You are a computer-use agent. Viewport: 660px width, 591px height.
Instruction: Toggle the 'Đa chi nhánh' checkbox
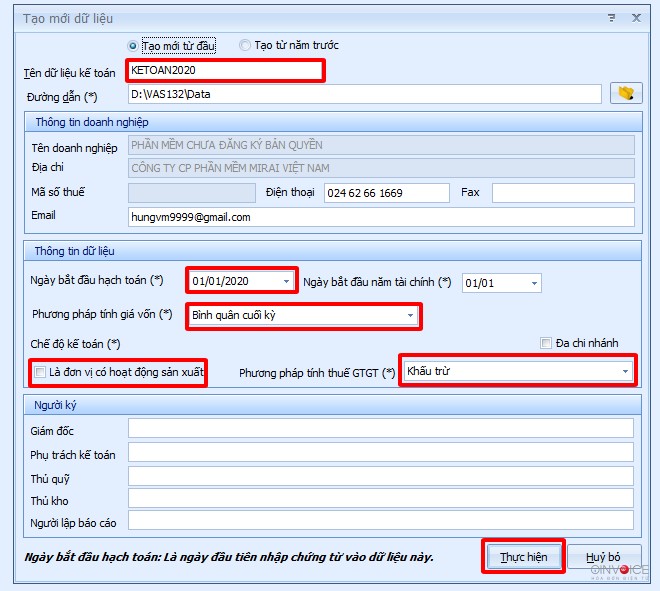[x=546, y=343]
